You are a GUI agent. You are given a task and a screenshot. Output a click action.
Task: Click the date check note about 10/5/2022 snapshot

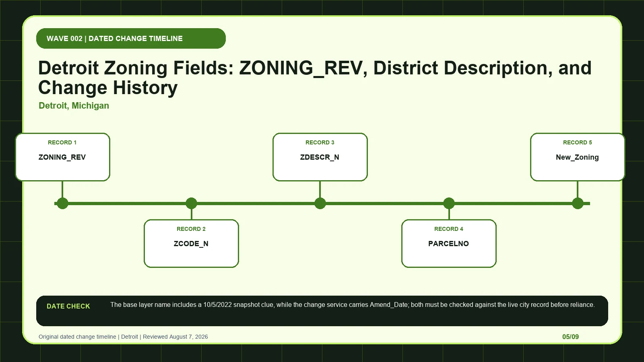click(x=353, y=304)
